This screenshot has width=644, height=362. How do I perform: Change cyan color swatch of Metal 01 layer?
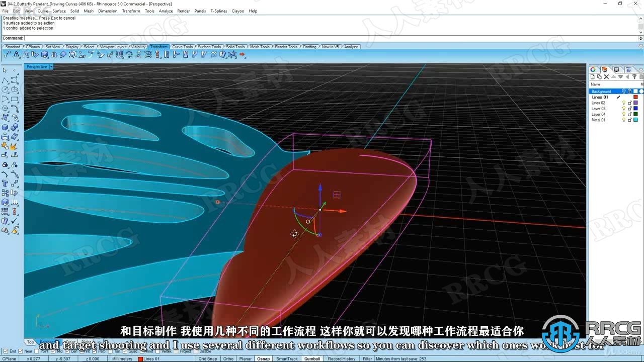tap(635, 120)
